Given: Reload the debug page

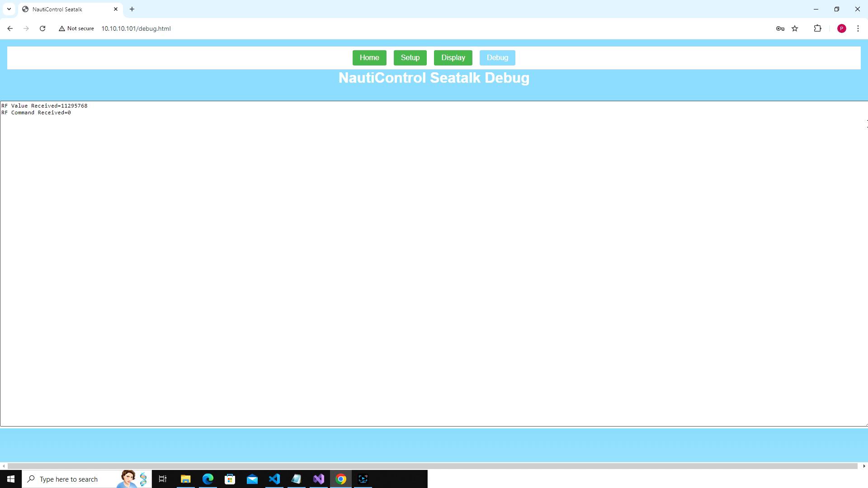Looking at the screenshot, I should coord(42,28).
